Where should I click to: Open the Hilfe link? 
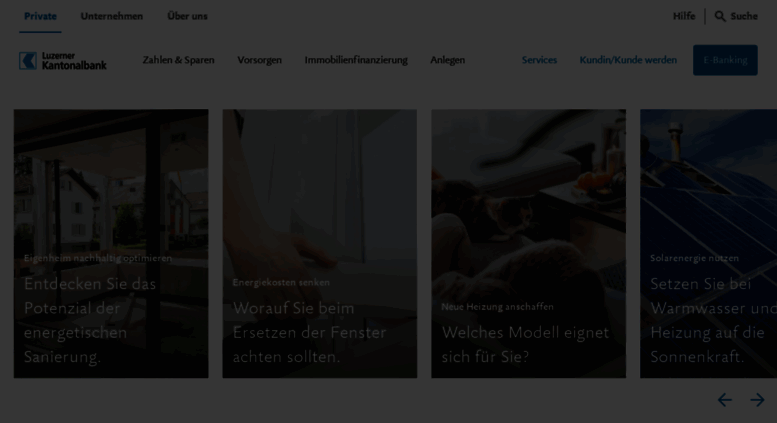click(x=684, y=16)
